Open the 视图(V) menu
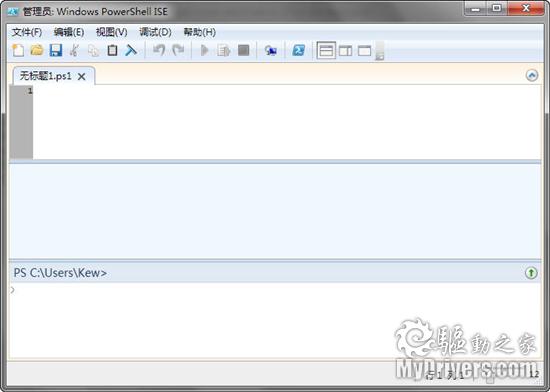550x392 pixels. click(112, 33)
